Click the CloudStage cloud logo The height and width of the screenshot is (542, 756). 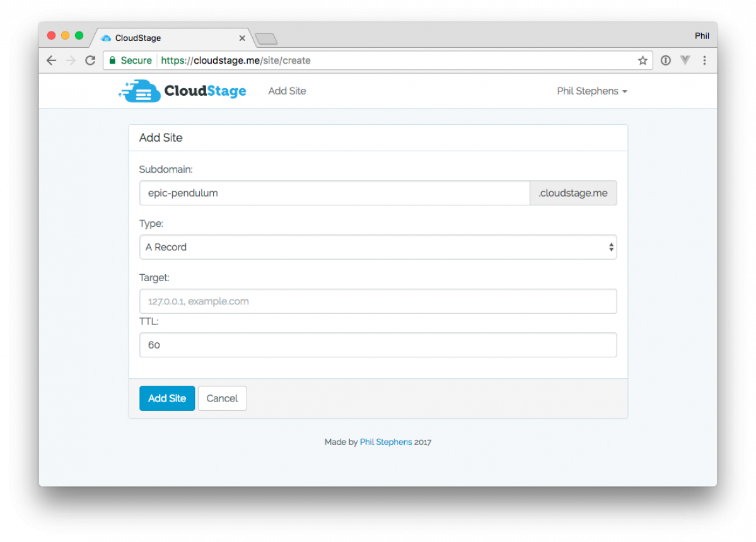pos(139,91)
